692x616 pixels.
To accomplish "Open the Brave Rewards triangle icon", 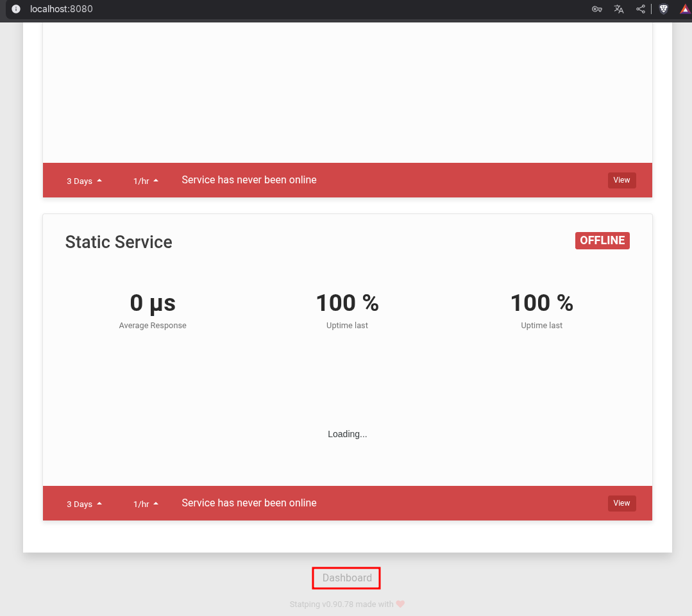I will pos(684,9).
